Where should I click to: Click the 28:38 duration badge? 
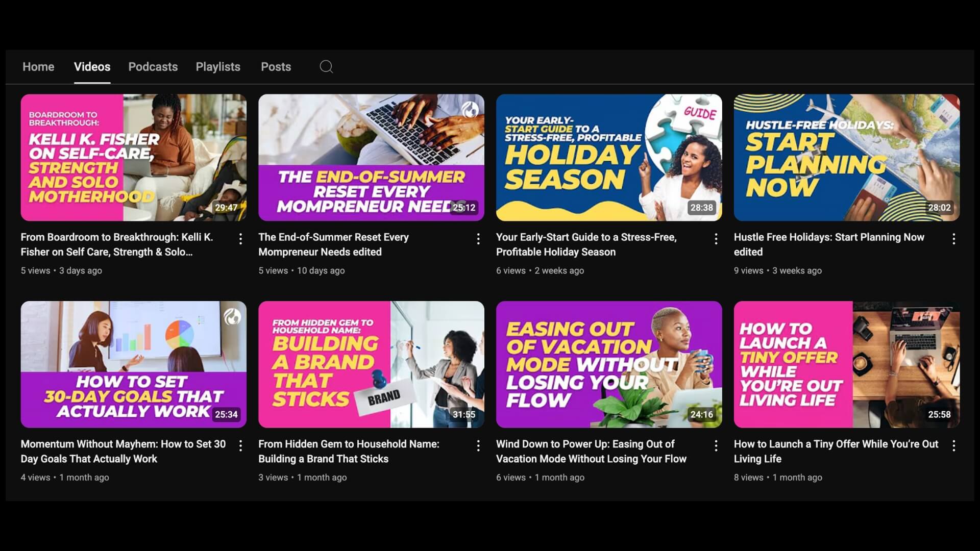702,208
